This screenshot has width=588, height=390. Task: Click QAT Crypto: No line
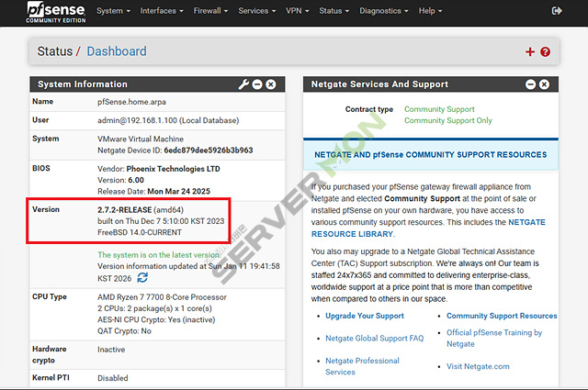click(124, 330)
